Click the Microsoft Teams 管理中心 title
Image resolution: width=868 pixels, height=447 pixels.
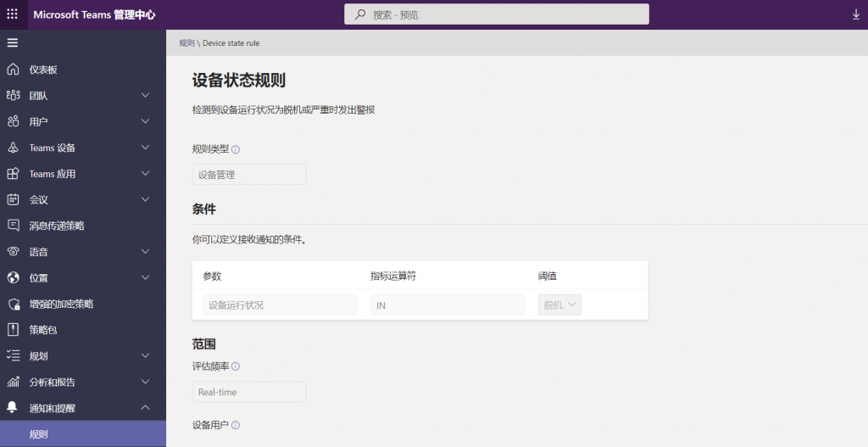click(94, 14)
